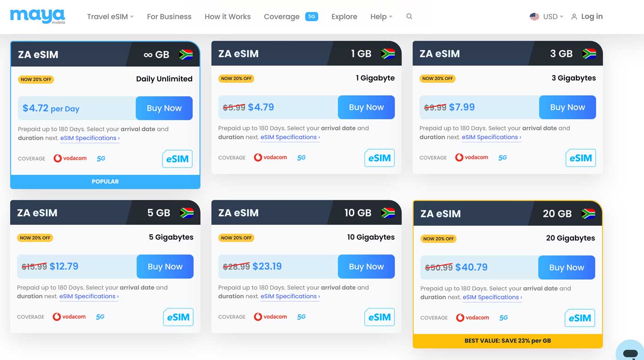The image size is (644, 360).
Task: Click the 5G icon on the 10 GB plan
Action: coord(301,317)
